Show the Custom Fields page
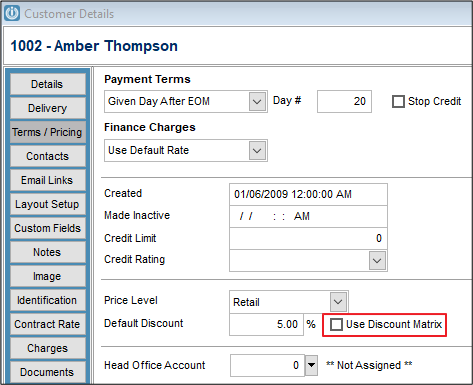 (x=47, y=228)
